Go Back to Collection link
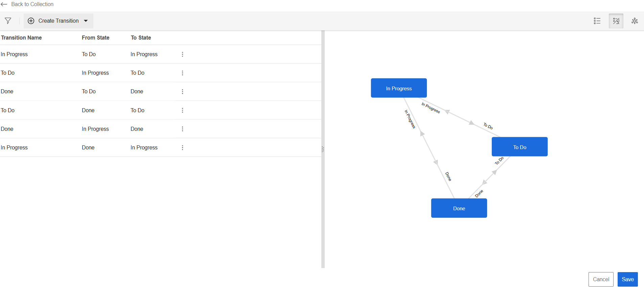 click(x=32, y=4)
